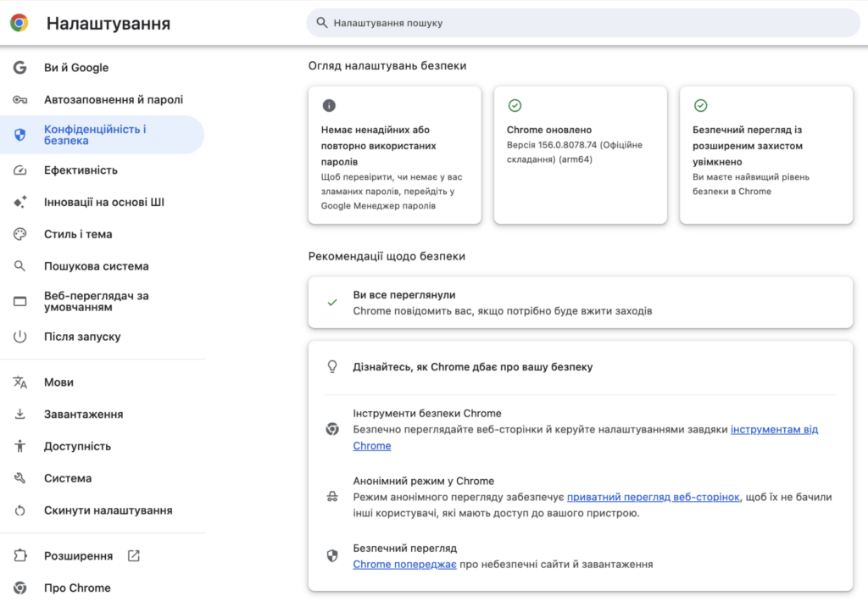Click the download arrow icon for Завантаження

tap(20, 415)
